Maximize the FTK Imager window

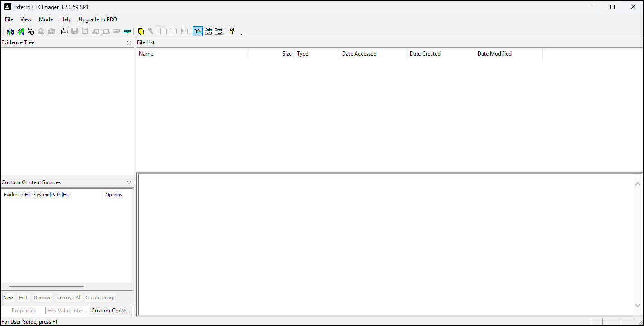coord(612,7)
